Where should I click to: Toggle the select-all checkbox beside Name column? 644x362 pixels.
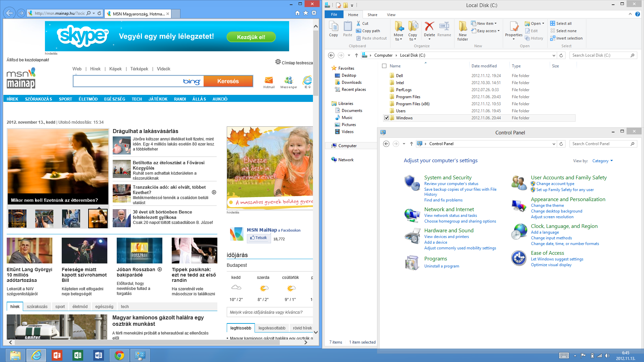pos(384,66)
